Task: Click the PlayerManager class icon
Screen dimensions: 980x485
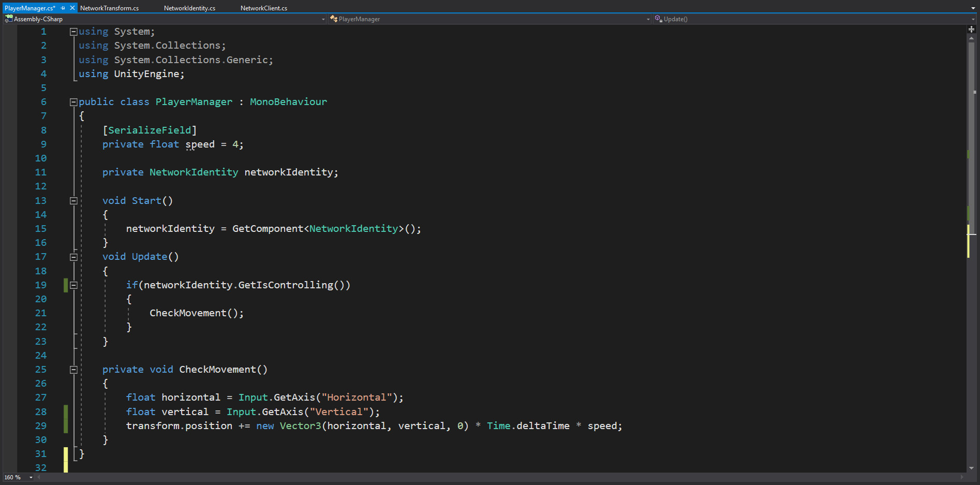Action: (x=334, y=19)
